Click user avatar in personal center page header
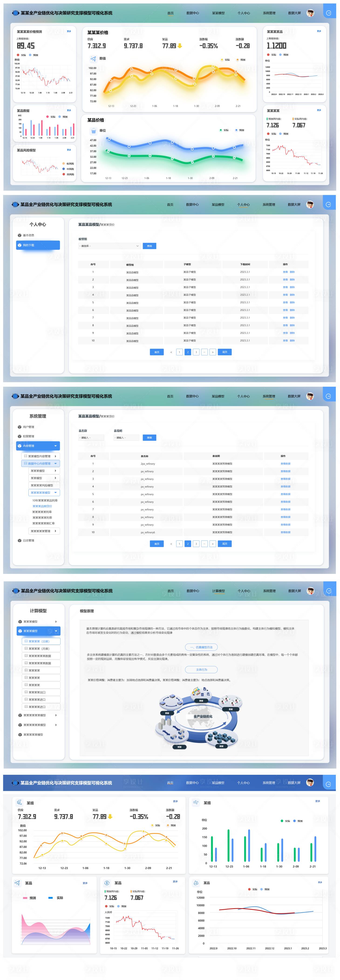 pyautogui.click(x=310, y=204)
